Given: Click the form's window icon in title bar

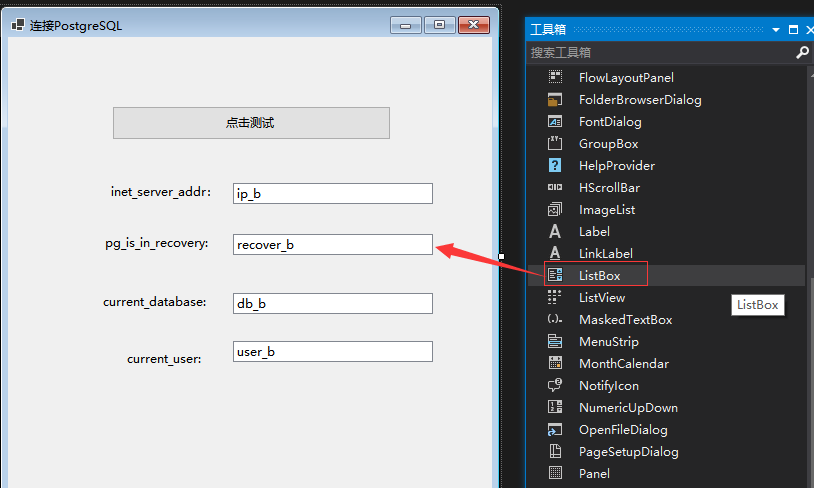Looking at the screenshot, I should click(x=18, y=25).
